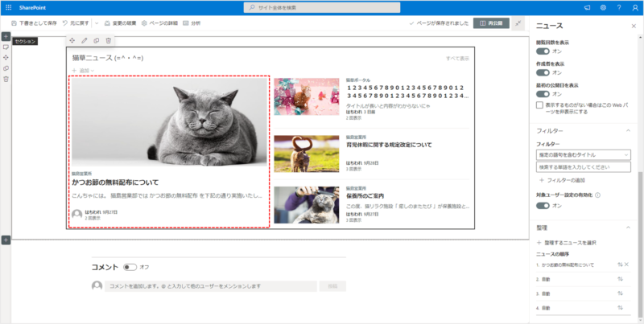
Task: Delete web part with toolbar trash icon
Action: pos(108,40)
